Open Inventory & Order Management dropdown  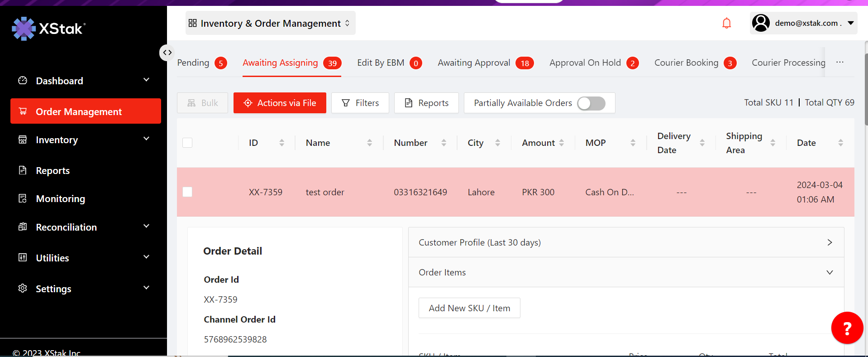270,23
